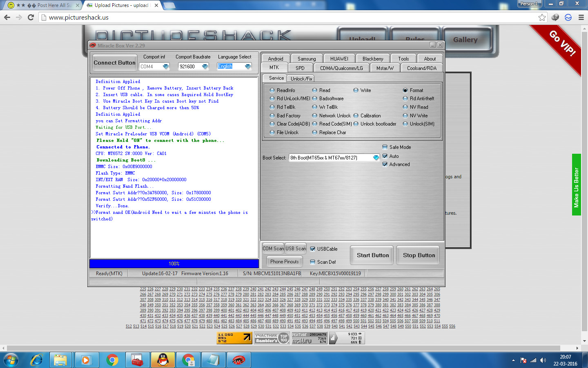Click the Connect Button
588x368 pixels.
coord(114,63)
